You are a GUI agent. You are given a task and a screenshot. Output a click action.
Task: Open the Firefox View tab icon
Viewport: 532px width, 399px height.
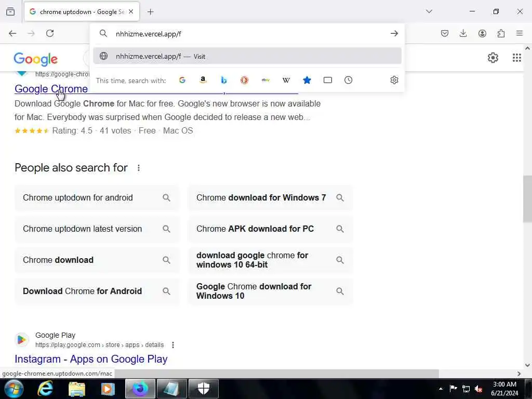click(10, 11)
